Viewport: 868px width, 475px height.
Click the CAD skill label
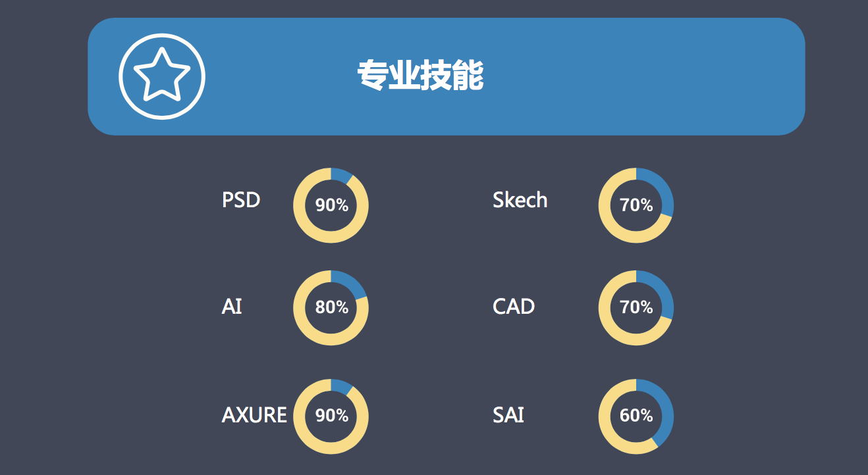point(514,307)
